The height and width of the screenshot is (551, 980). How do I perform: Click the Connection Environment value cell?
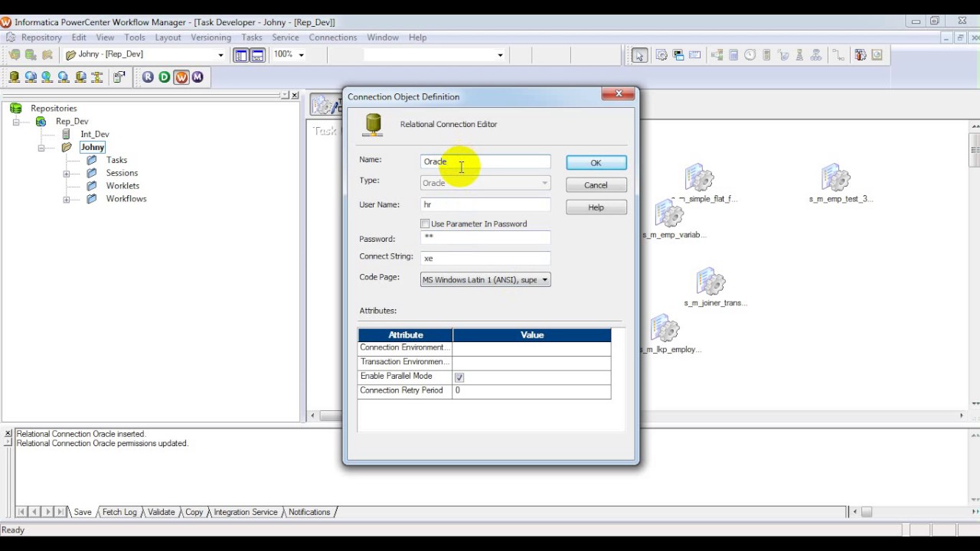pyautogui.click(x=531, y=348)
